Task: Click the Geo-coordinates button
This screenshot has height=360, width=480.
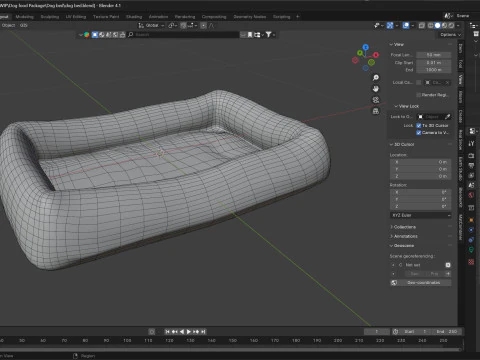Action: click(x=421, y=283)
